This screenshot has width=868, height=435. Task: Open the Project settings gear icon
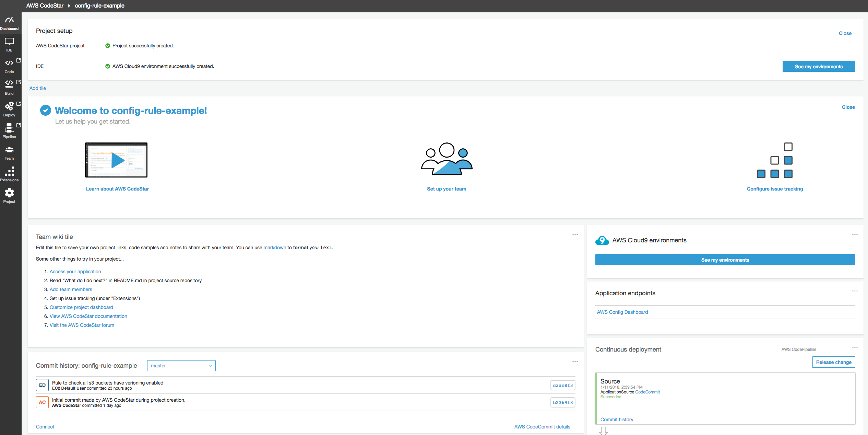pos(9,195)
